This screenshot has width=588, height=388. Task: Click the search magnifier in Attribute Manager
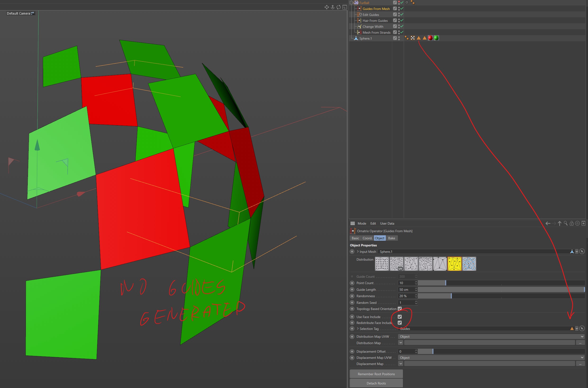click(565, 223)
